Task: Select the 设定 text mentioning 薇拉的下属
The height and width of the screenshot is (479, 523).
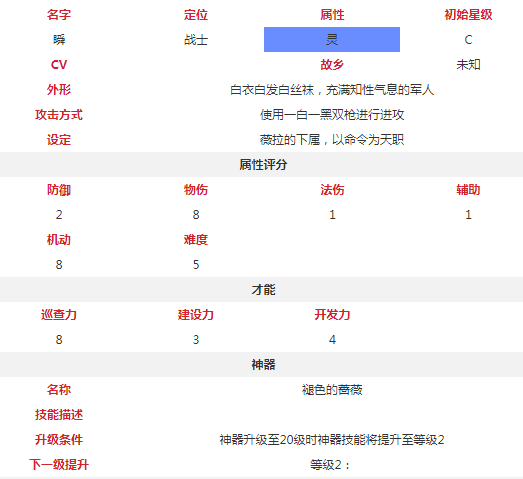Action: pos(332,139)
